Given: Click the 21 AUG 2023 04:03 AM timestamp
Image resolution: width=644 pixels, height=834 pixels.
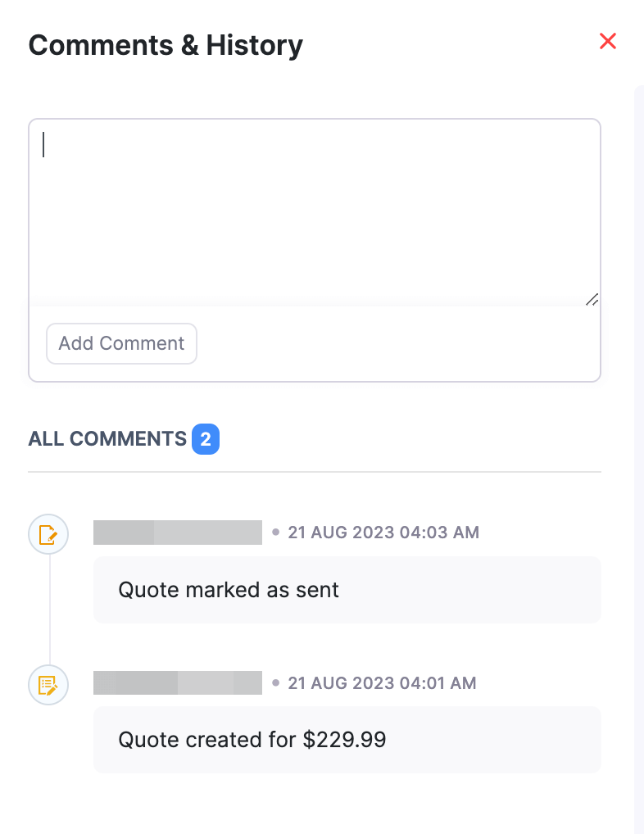Looking at the screenshot, I should [x=383, y=533].
